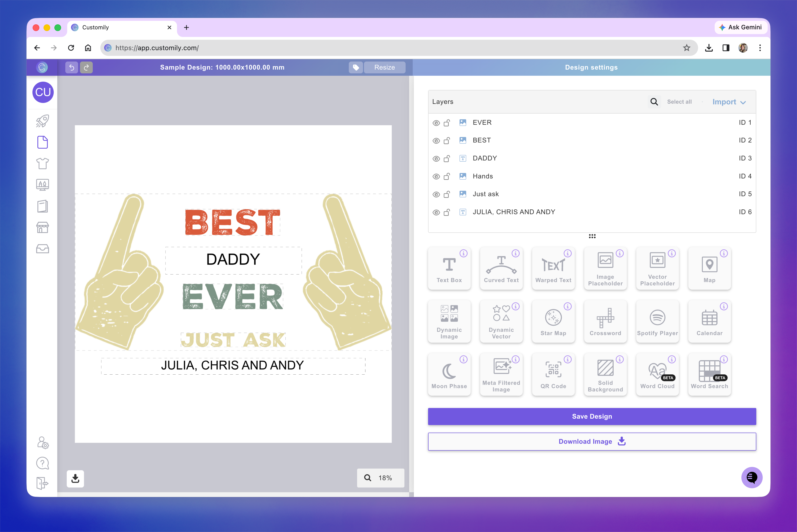The height and width of the screenshot is (532, 797).
Task: Add a Star Map element
Action: click(x=553, y=321)
